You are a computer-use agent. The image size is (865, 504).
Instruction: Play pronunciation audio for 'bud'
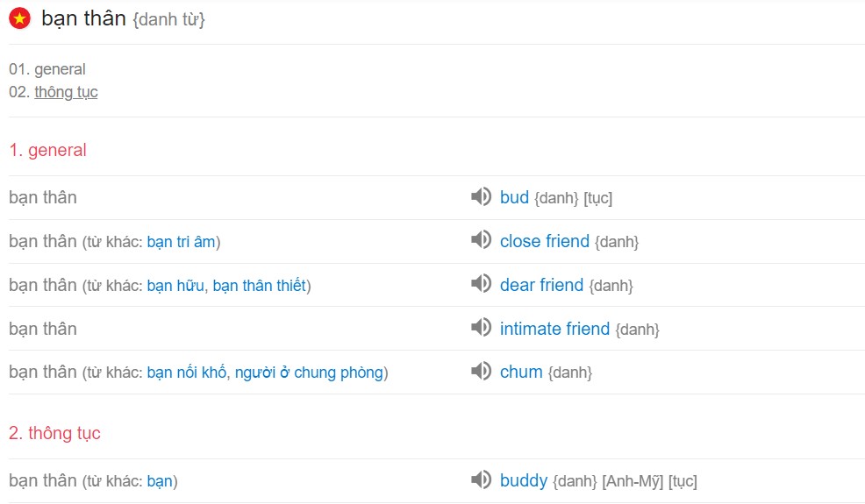481,196
